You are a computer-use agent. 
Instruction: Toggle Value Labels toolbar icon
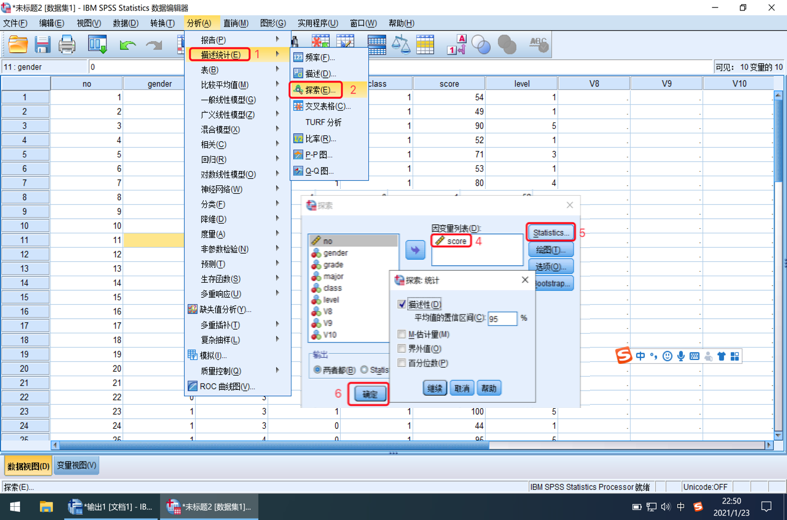[x=456, y=44]
